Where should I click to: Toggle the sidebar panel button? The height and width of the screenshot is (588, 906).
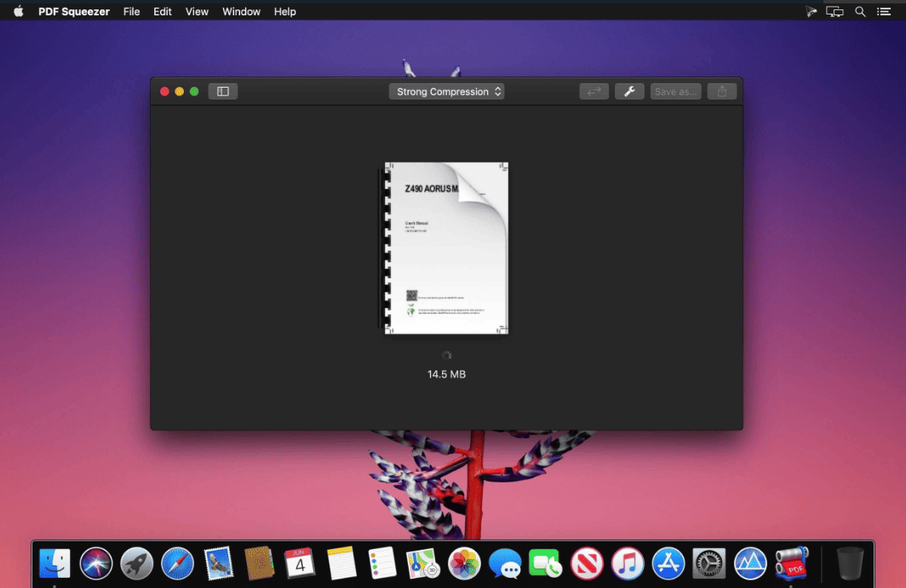[x=223, y=91]
